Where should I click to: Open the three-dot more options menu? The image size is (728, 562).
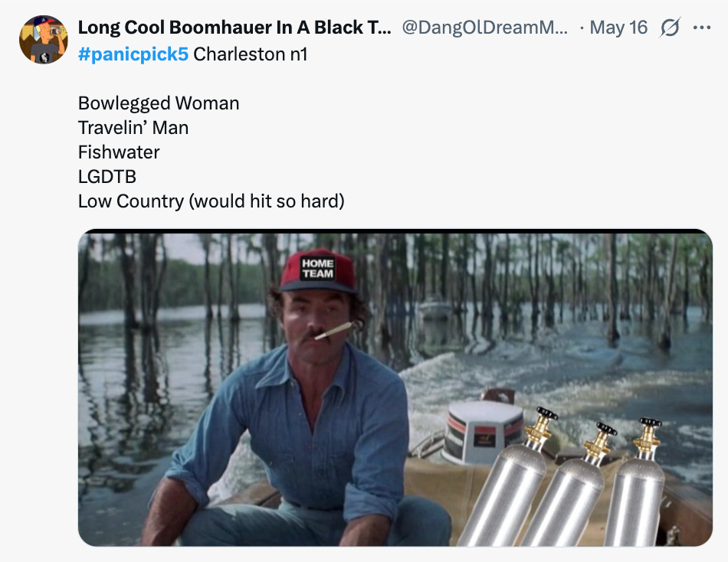pyautogui.click(x=701, y=28)
